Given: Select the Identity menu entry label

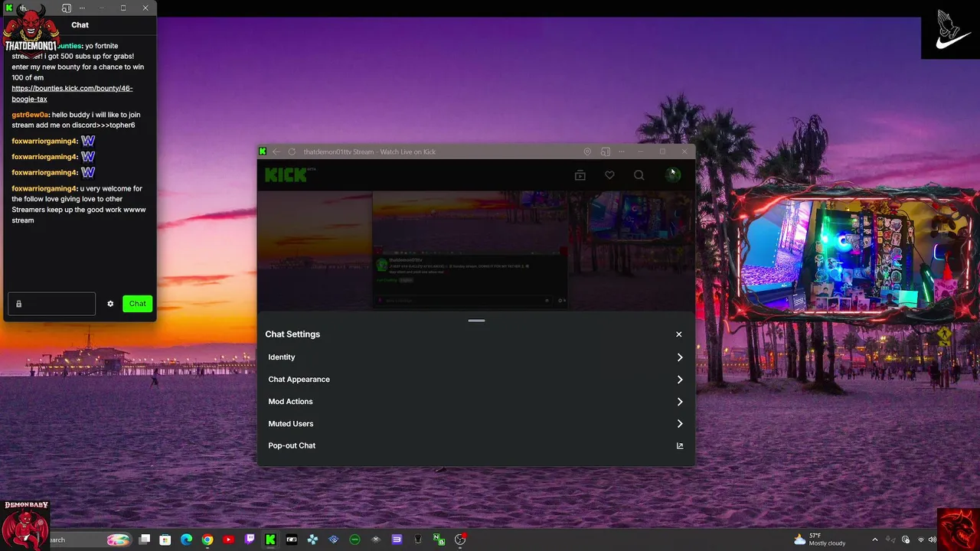Looking at the screenshot, I should [282, 357].
